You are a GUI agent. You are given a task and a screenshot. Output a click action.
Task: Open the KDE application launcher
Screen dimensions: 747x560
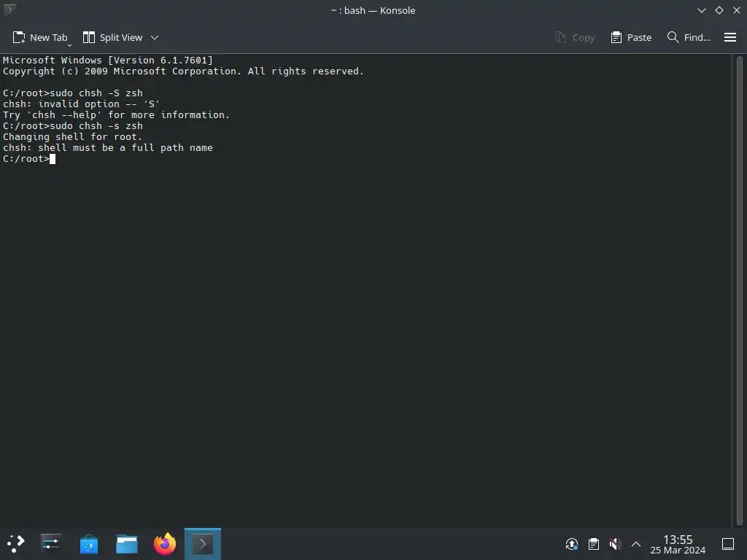click(16, 544)
